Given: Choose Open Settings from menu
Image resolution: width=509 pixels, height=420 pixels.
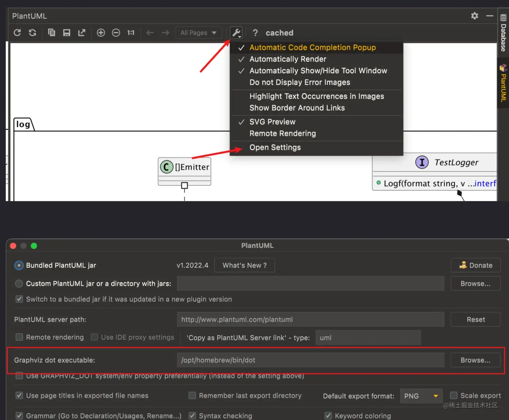Looking at the screenshot, I should point(316,147).
